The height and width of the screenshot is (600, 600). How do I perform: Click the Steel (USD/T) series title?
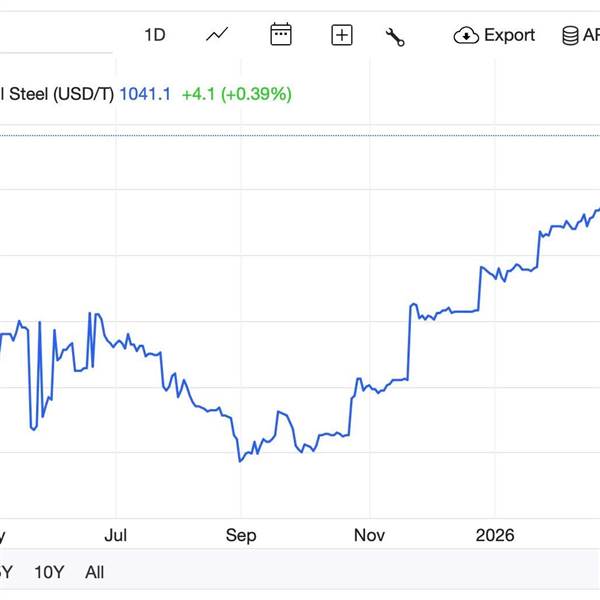pyautogui.click(x=55, y=94)
